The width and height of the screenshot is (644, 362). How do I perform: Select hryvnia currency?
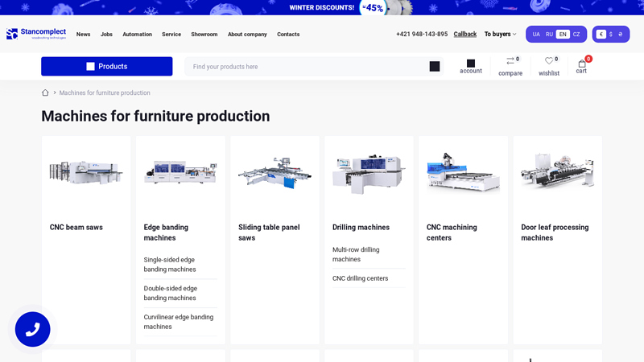[x=620, y=34]
